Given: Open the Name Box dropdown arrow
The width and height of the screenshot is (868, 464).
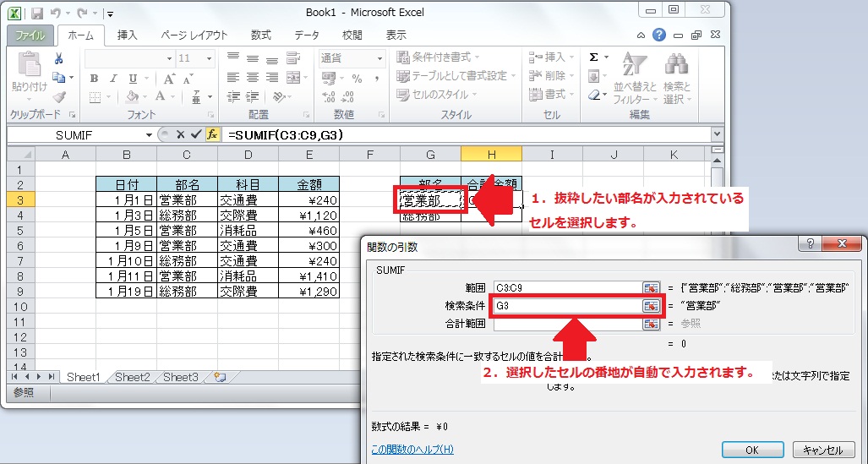Looking at the screenshot, I should (149, 135).
